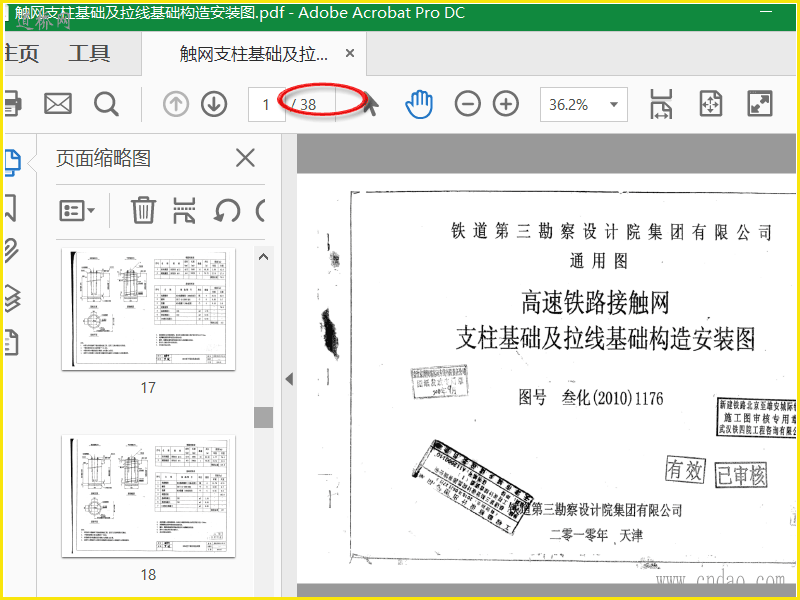Zoom in with the plus button
This screenshot has height=600, width=800.
pos(506,104)
